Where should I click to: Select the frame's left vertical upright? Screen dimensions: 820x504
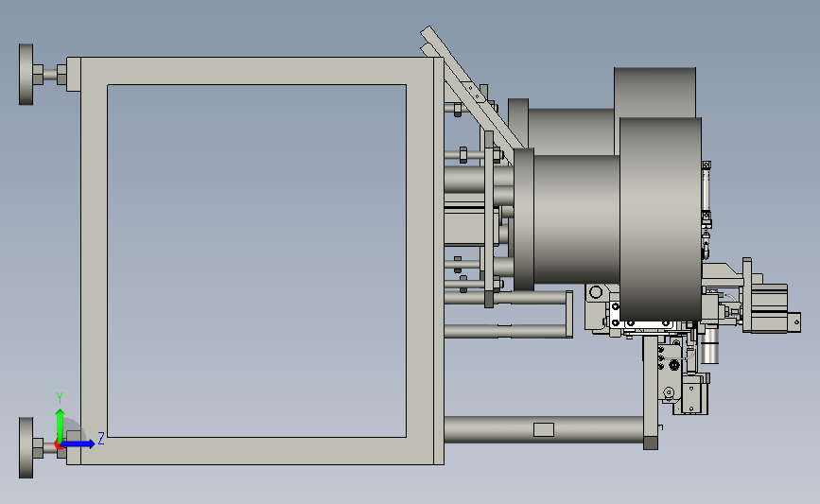click(95, 260)
